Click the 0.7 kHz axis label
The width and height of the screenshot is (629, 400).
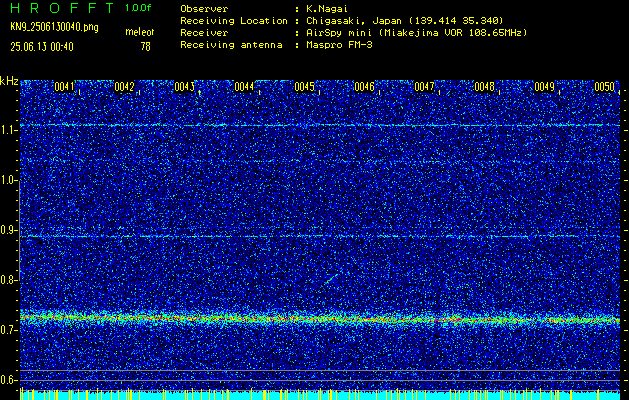[x=8, y=330]
